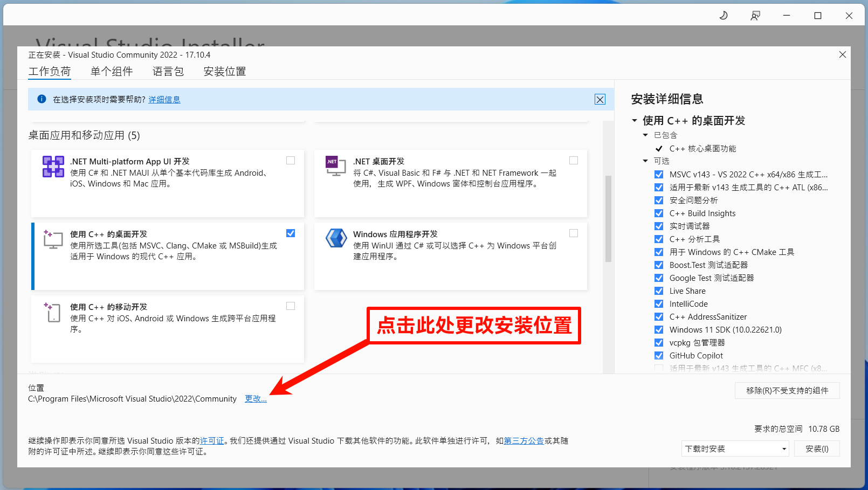Viewport: 868px width, 490px height.
Task: Toggle dark theme moon icon in title bar
Action: click(x=724, y=16)
